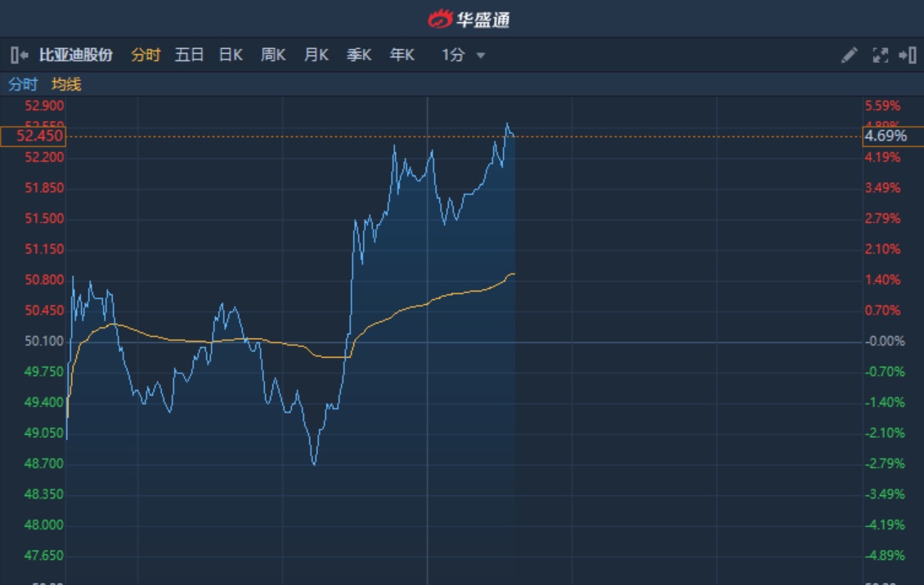This screenshot has height=585, width=924.
Task: Click the 比亚迪股份 stock name
Action: pyautogui.click(x=75, y=56)
